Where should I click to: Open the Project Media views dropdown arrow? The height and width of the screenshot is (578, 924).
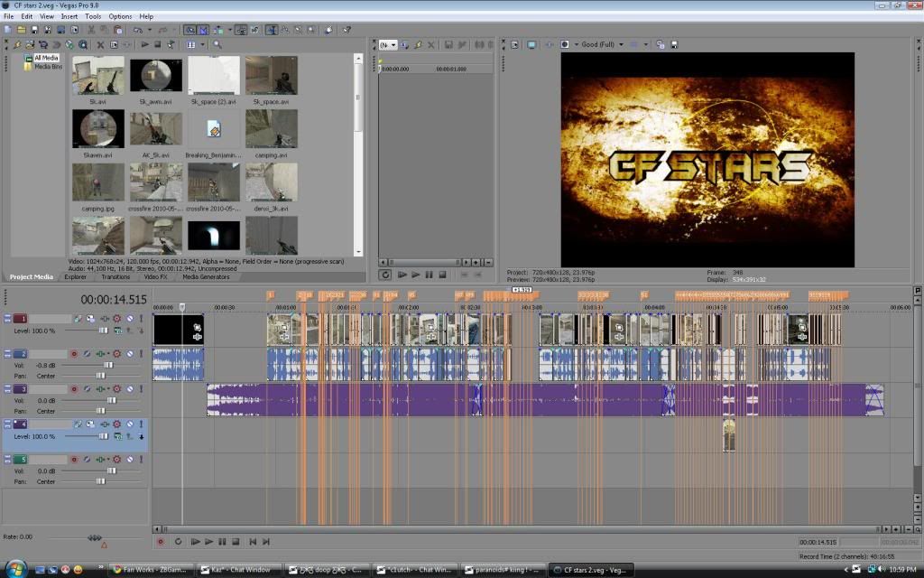click(203, 44)
